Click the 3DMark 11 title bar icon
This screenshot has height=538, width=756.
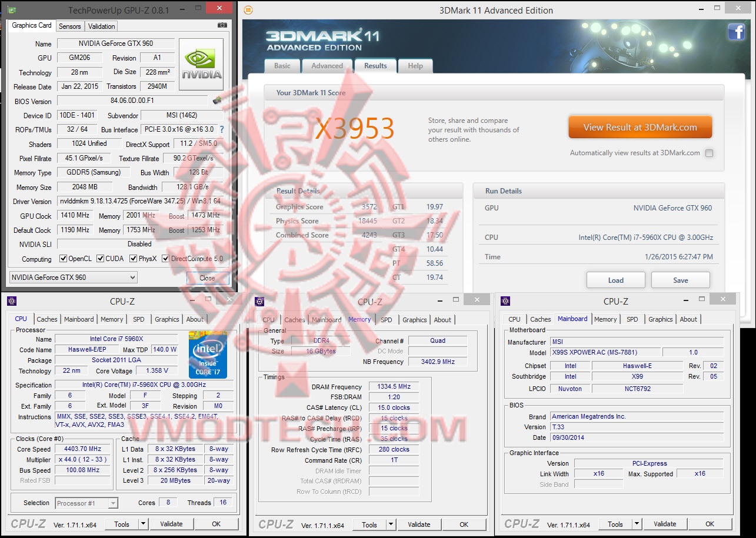click(248, 10)
